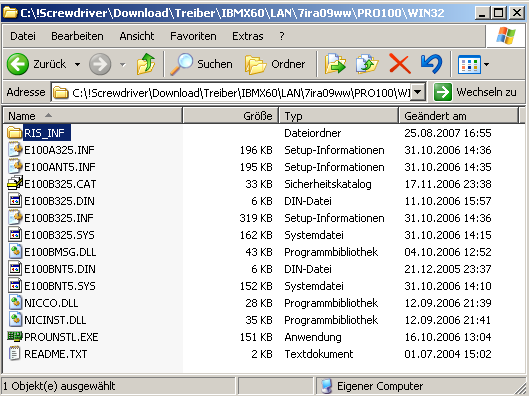Viewport: 529px width, 396px height.
Task: Click the 1 Objekt(e) ausgewählt status text
Action: tap(59, 386)
